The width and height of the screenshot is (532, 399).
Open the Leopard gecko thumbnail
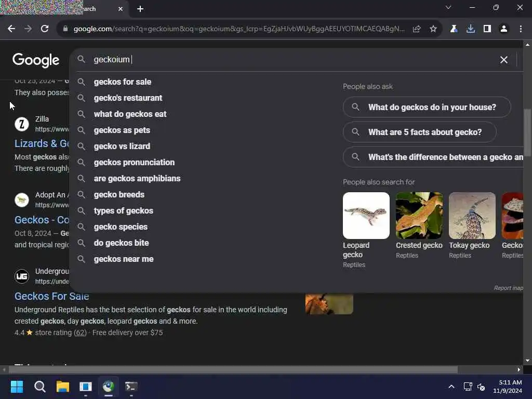(x=366, y=216)
